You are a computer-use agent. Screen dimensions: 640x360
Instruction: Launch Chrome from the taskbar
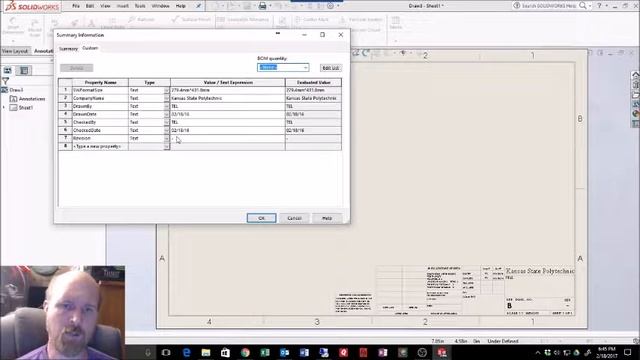pyautogui.click(x=245, y=353)
